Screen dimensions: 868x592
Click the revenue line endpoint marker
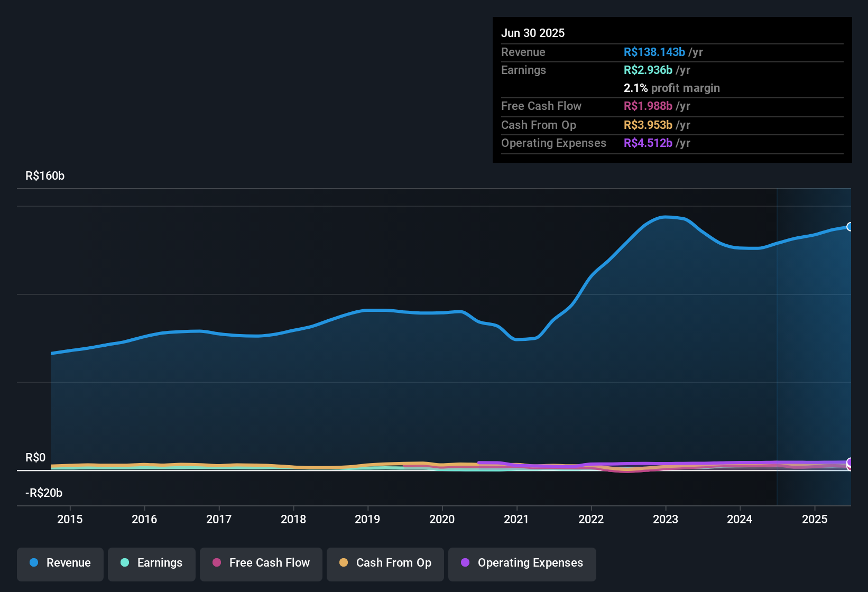point(850,227)
